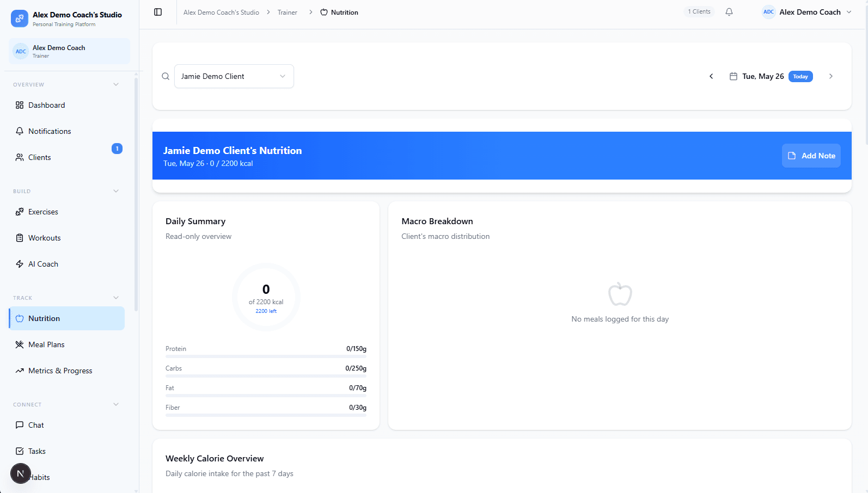Collapse the Track section
This screenshot has width=868, height=493.
coord(116,298)
